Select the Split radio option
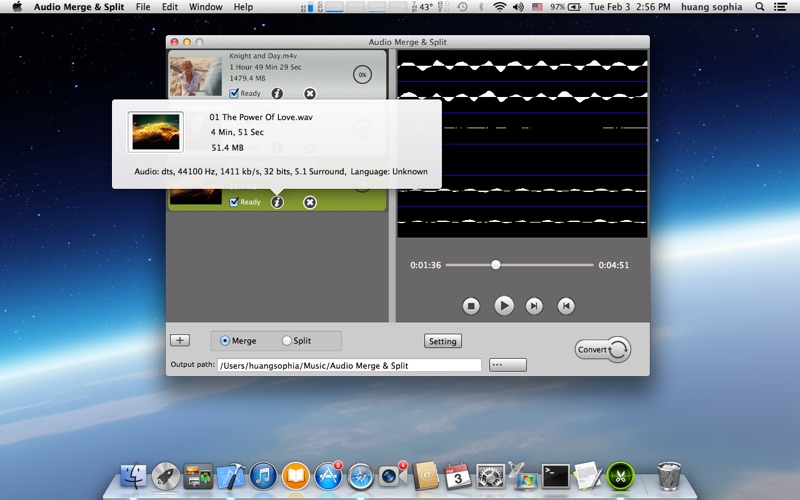The image size is (800, 500). pyautogui.click(x=287, y=341)
